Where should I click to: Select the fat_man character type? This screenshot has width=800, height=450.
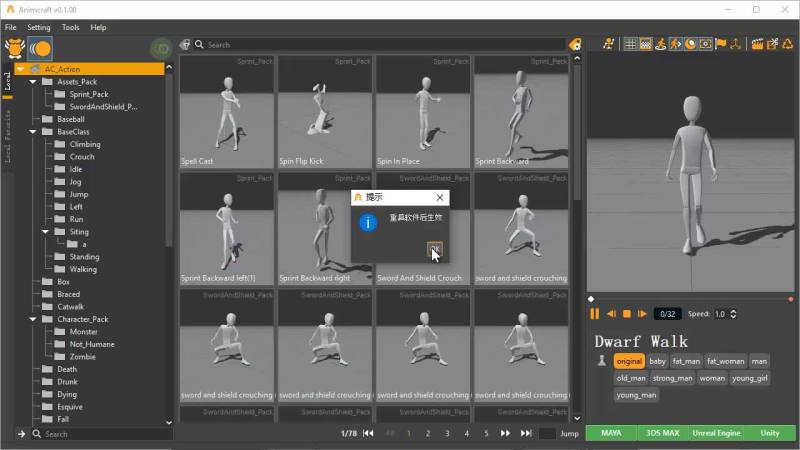[x=686, y=361]
